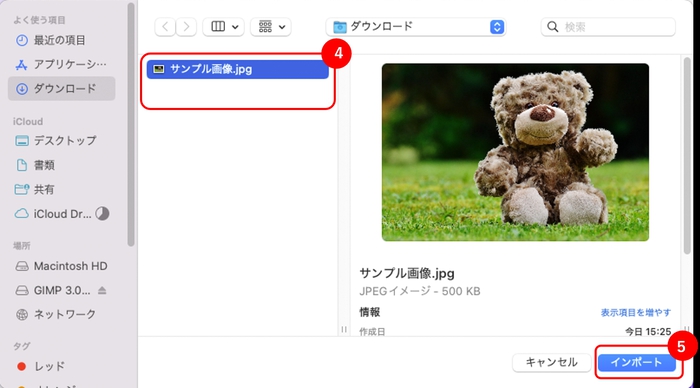Open the ダウンロード location popup

tap(416, 27)
